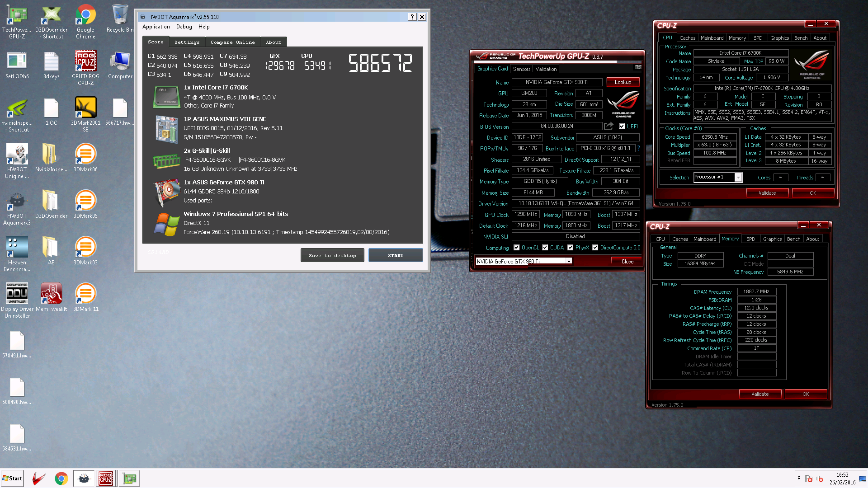Launch Display Driver Uninstaller
Viewport: 868px width, 488px height.
pos(17,301)
